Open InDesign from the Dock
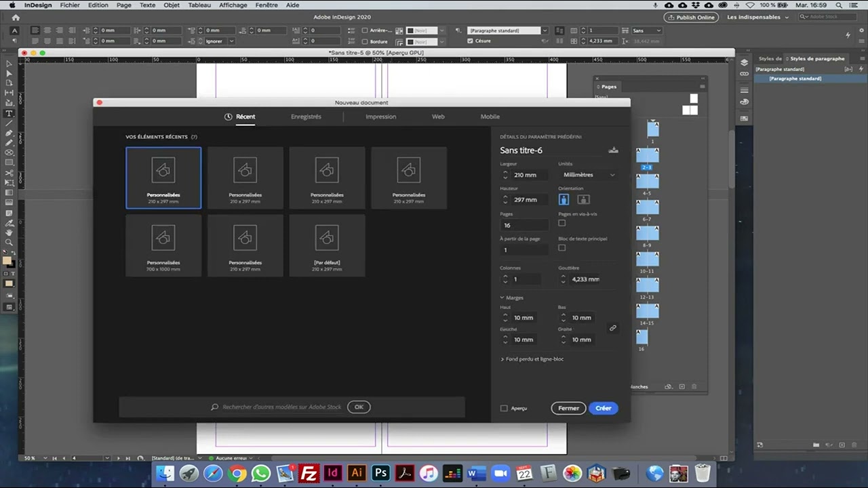The image size is (868, 488). point(332,473)
